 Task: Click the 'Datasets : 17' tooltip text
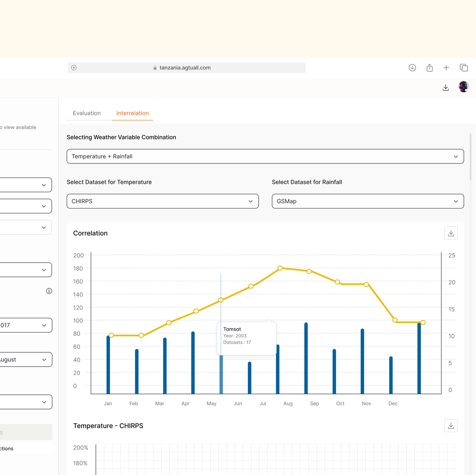[237, 342]
